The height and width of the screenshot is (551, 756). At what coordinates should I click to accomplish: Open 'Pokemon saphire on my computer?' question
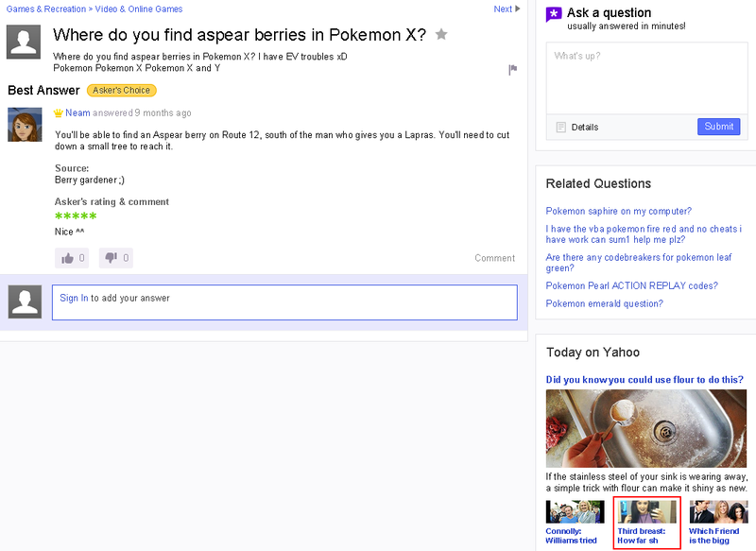pyautogui.click(x=618, y=211)
